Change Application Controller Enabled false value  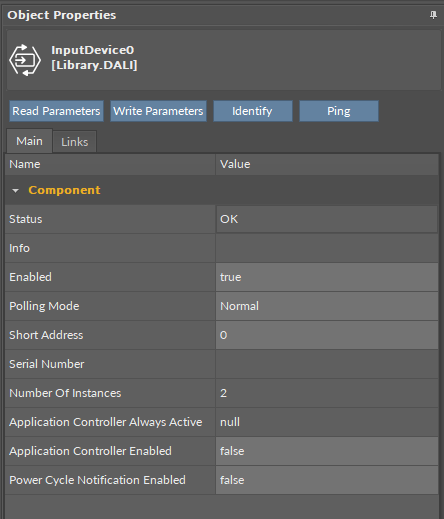point(327,451)
